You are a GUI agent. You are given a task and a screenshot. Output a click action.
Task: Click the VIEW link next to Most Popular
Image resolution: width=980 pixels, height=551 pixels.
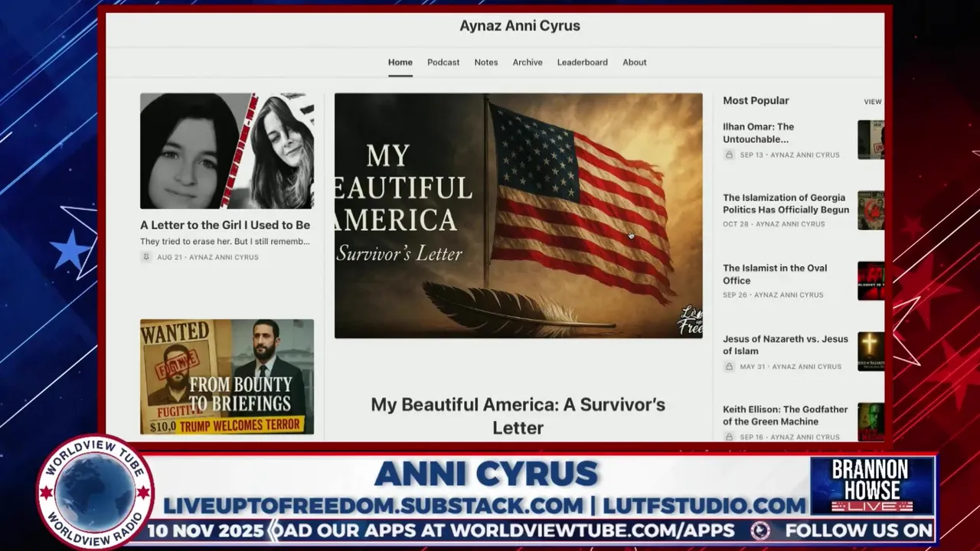pos(873,102)
